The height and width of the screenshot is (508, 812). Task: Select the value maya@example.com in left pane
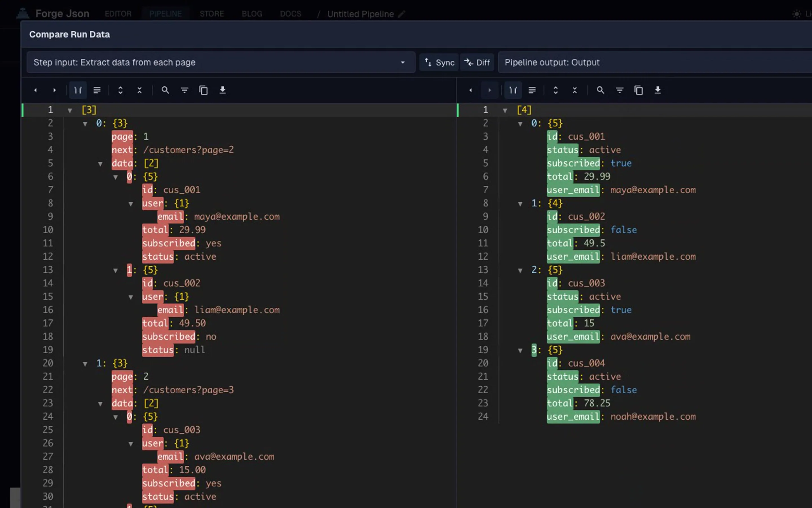click(237, 217)
